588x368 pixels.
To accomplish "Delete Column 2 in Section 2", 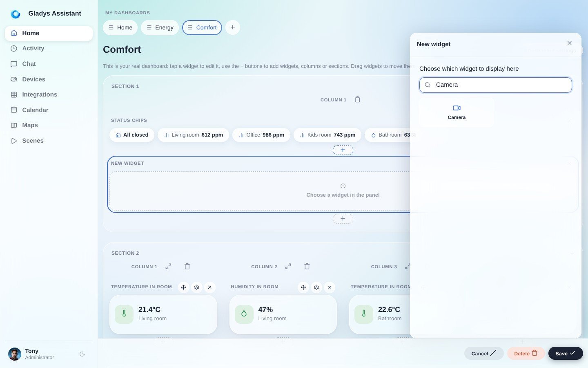I will pos(307,266).
